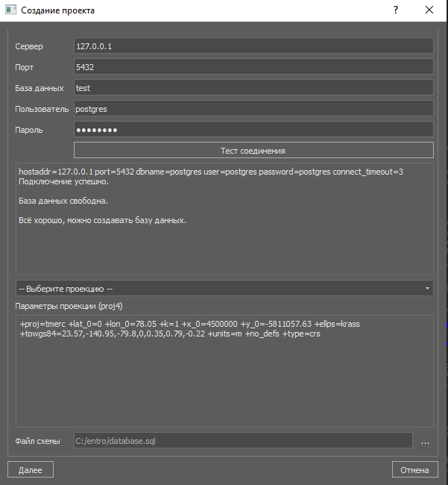Viewport: 448px width, 485px height.
Task: Close the Создание проекта dialog
Action: coord(429,11)
